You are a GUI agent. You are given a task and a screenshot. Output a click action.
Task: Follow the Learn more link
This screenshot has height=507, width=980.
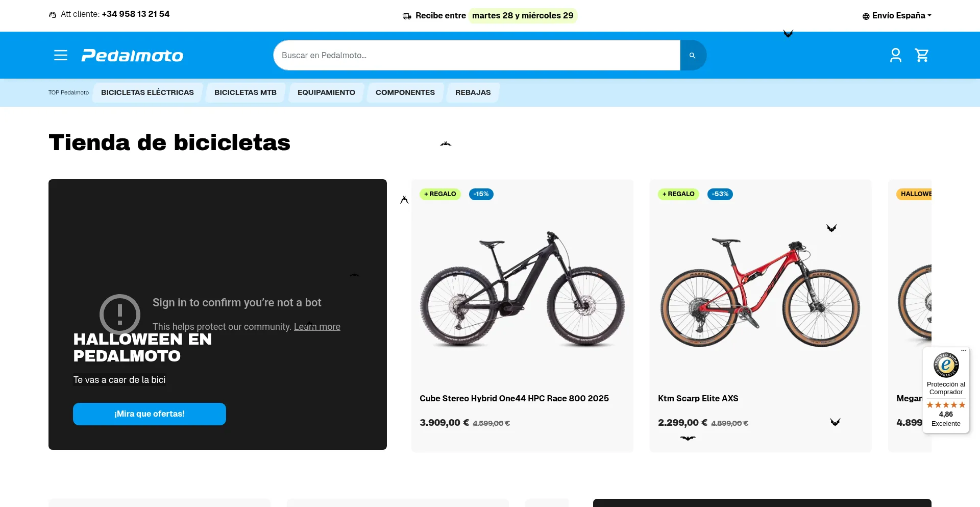coord(317,327)
